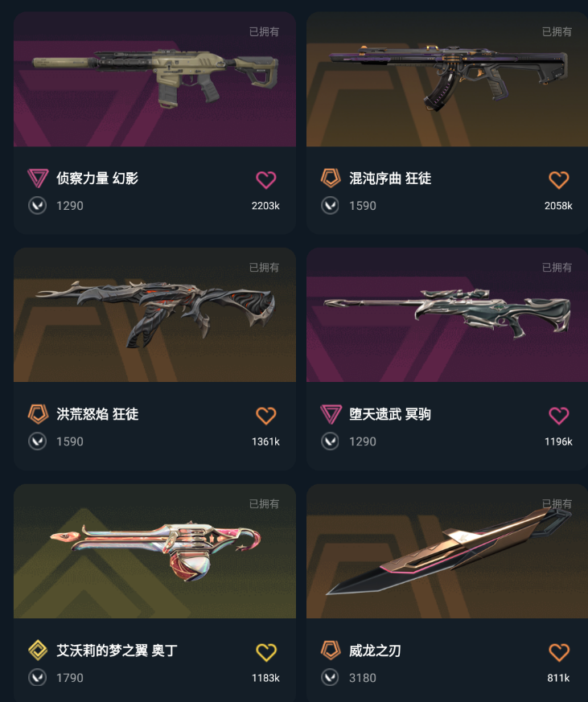588x702 pixels.
Task: Click the yellow diamond tier icon for 艾沃莉的梦之翼 奥丁
Action: click(38, 650)
